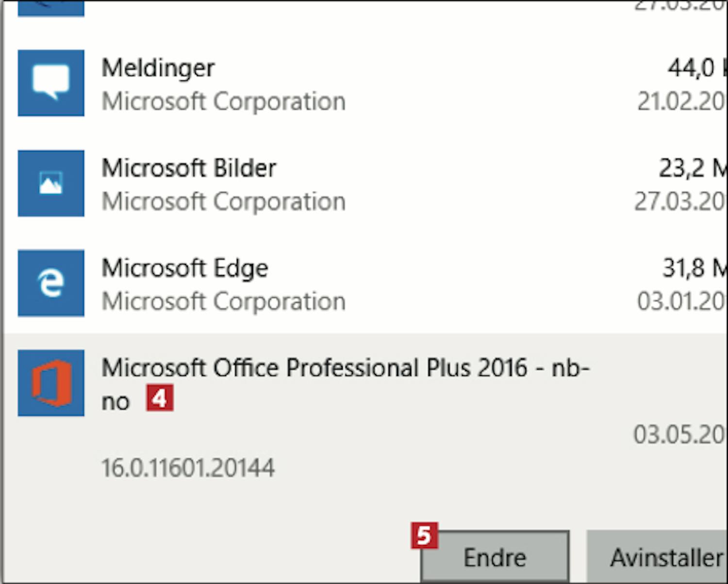The image size is (728, 584).
Task: Click the Office version number 16.0.11601.20144
Action: pos(188,468)
